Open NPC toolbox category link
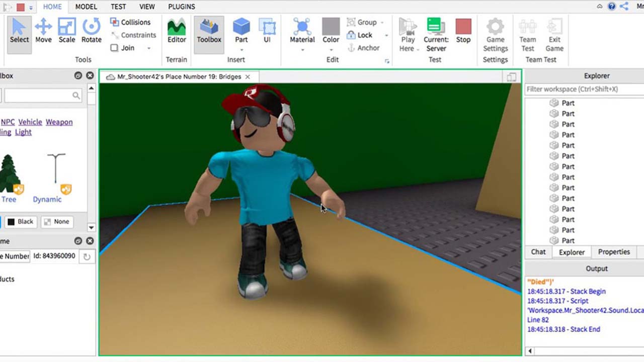 8,122
